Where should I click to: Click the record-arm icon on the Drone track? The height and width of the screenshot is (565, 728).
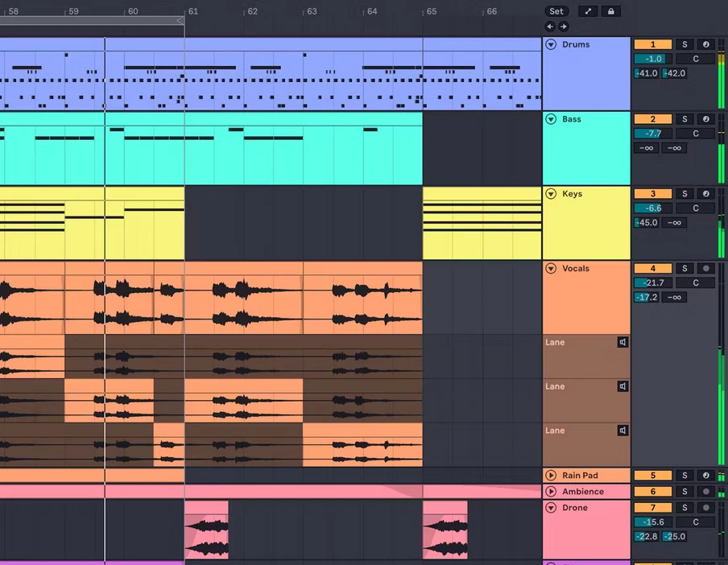coord(706,508)
